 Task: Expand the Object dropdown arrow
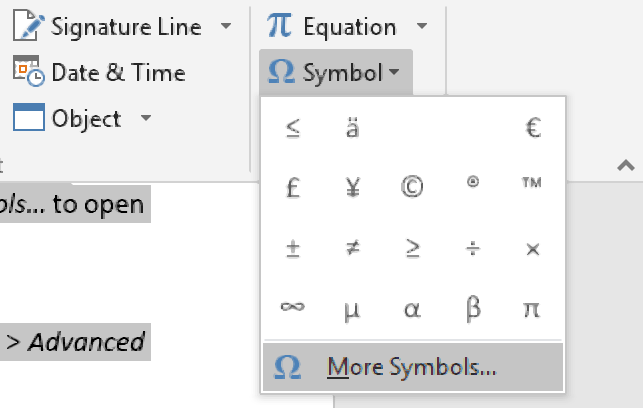[x=146, y=118]
